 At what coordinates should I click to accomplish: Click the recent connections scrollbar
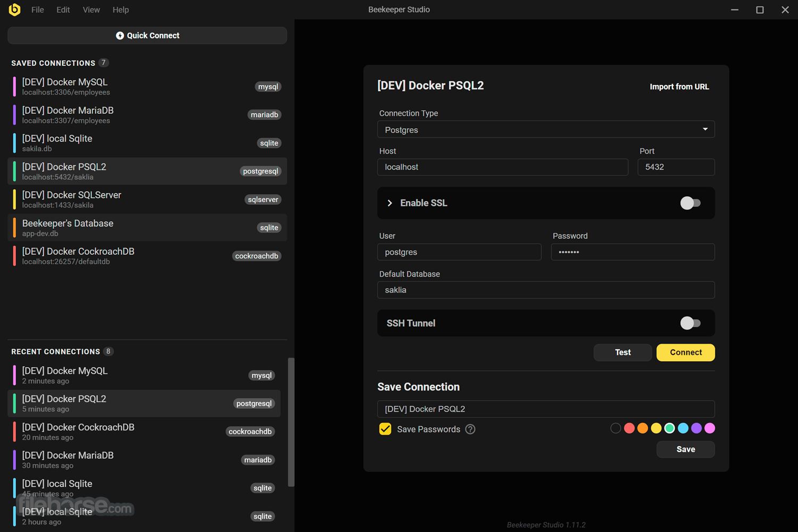pyautogui.click(x=291, y=422)
